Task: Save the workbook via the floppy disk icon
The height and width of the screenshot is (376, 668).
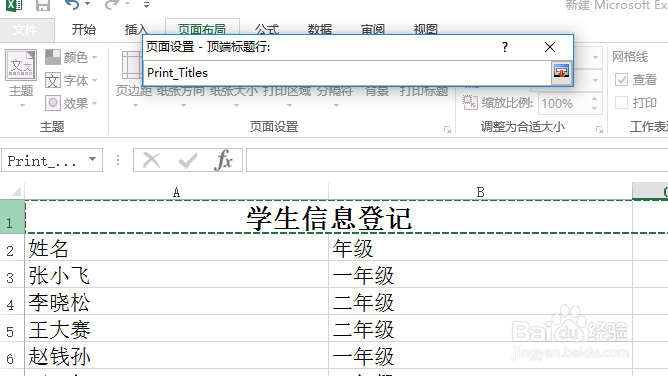Action: (x=43, y=5)
